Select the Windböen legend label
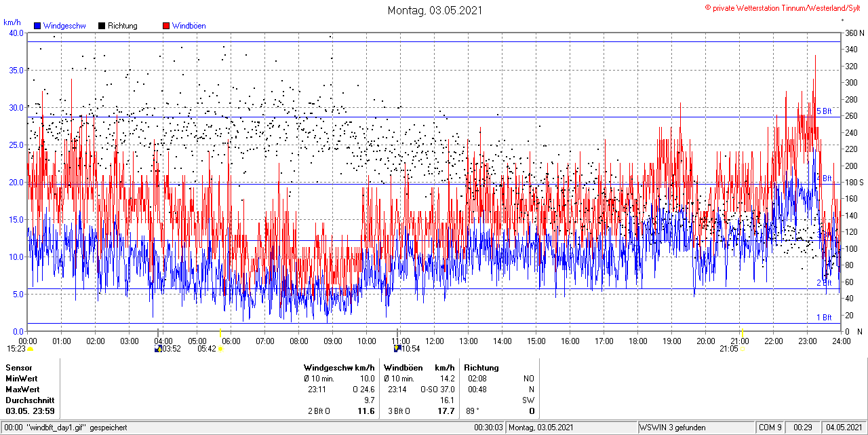Image resolution: width=868 pixels, height=435 pixels. 189,26
